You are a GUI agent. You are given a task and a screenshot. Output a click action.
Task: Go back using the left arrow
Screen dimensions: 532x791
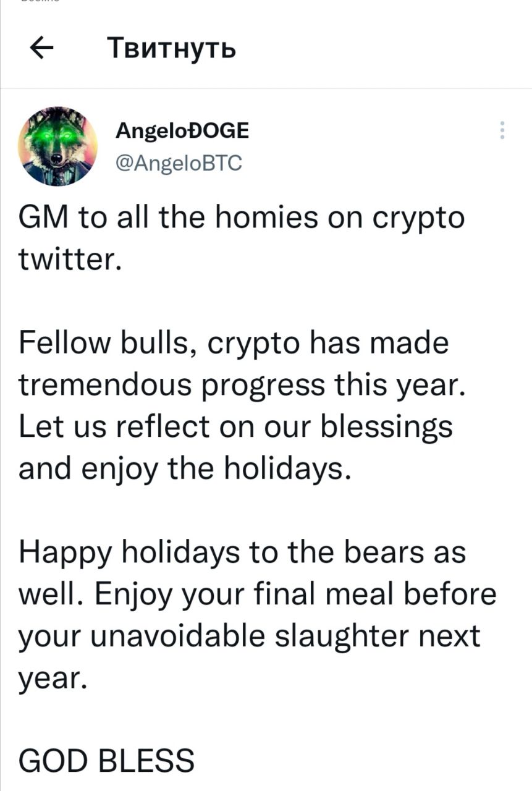(41, 48)
